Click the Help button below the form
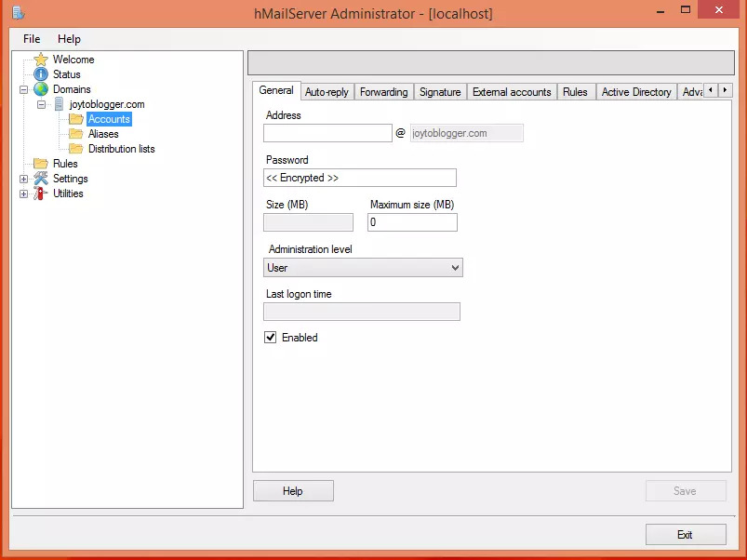747x560 pixels. [293, 491]
